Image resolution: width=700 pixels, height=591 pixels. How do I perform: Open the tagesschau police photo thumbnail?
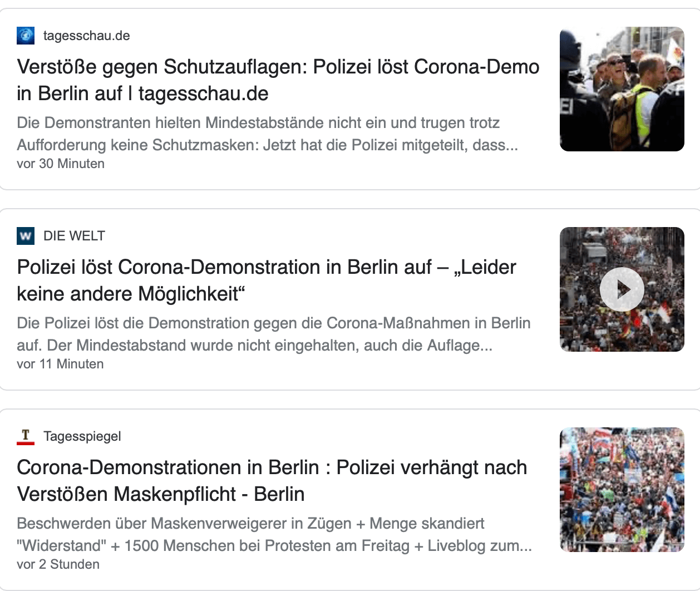click(x=622, y=89)
